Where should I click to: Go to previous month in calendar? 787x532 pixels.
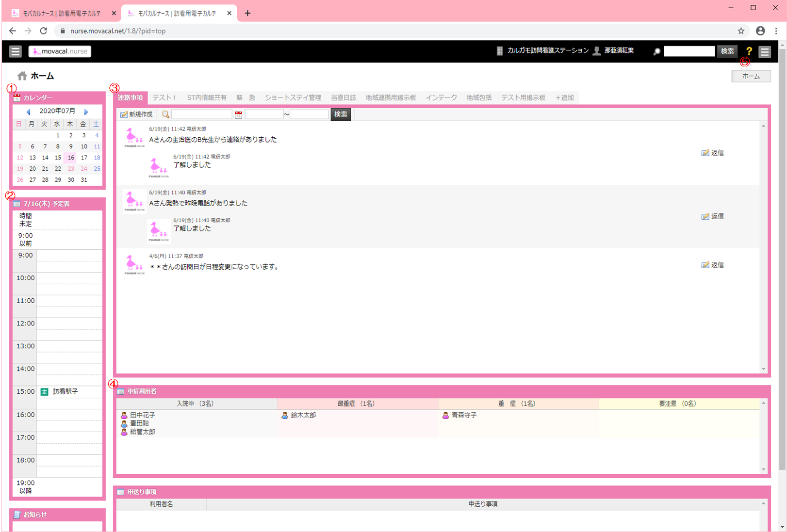tap(28, 112)
